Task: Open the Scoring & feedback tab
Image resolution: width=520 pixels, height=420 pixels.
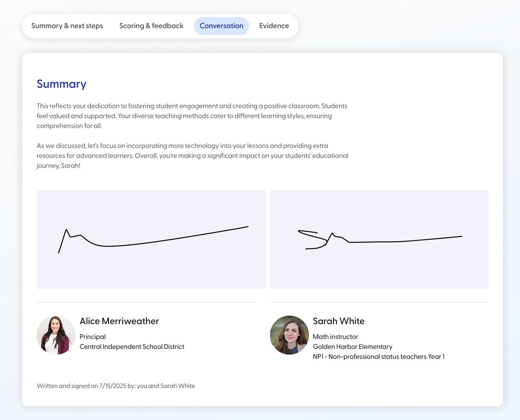Action: coord(151,26)
